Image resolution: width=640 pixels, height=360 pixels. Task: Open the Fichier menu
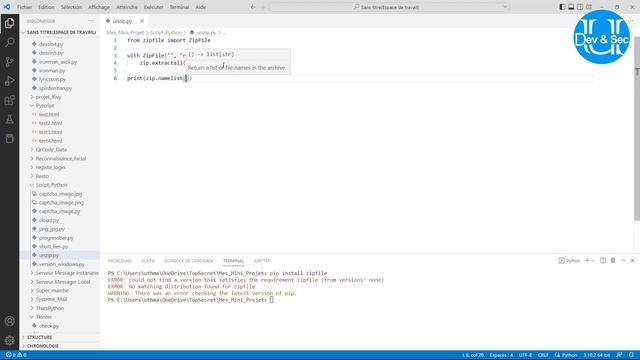[24, 7]
